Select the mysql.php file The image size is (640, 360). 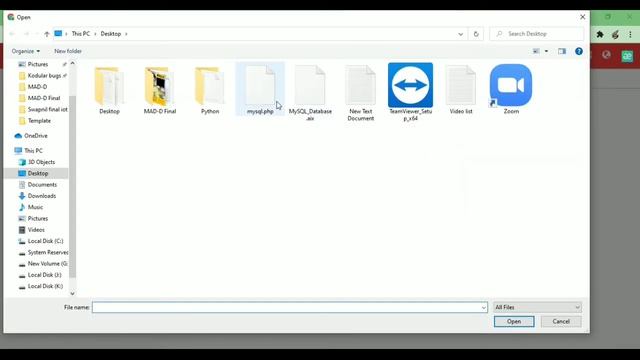click(x=260, y=89)
